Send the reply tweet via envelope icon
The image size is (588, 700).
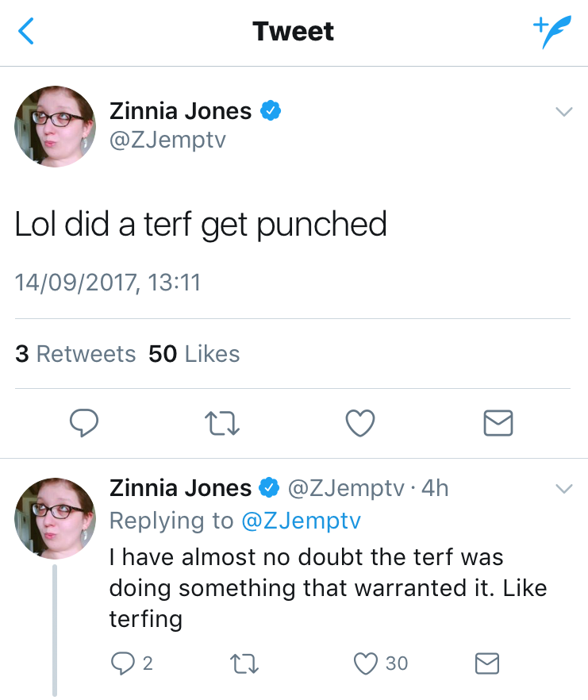click(x=486, y=663)
